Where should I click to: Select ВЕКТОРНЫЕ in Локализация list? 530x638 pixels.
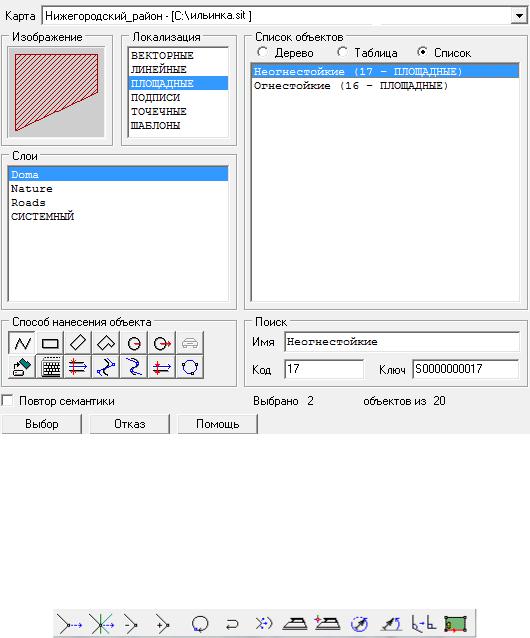(178, 55)
